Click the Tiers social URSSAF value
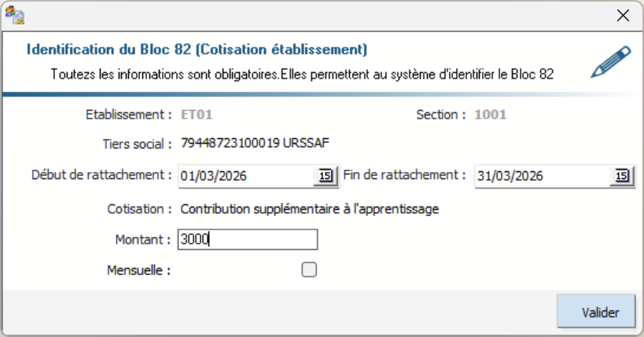Image resolution: width=644 pixels, height=337 pixels. coord(256,144)
